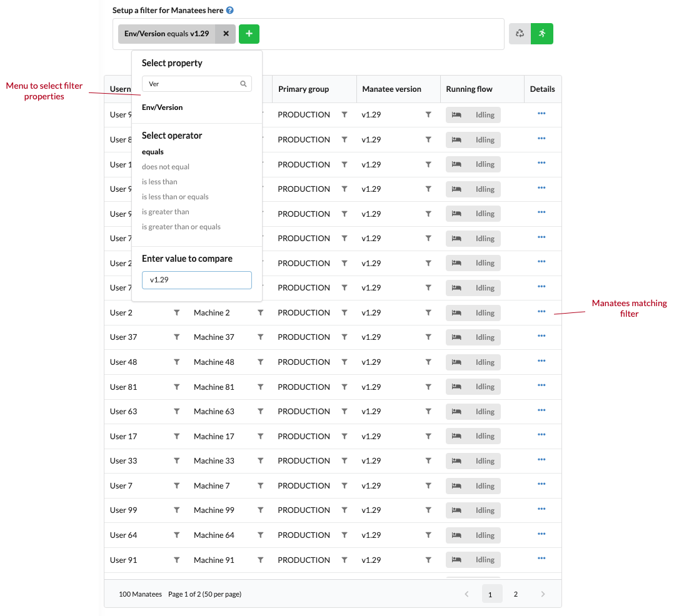Click the green running-man flow button
674x616 pixels.
(x=542, y=34)
